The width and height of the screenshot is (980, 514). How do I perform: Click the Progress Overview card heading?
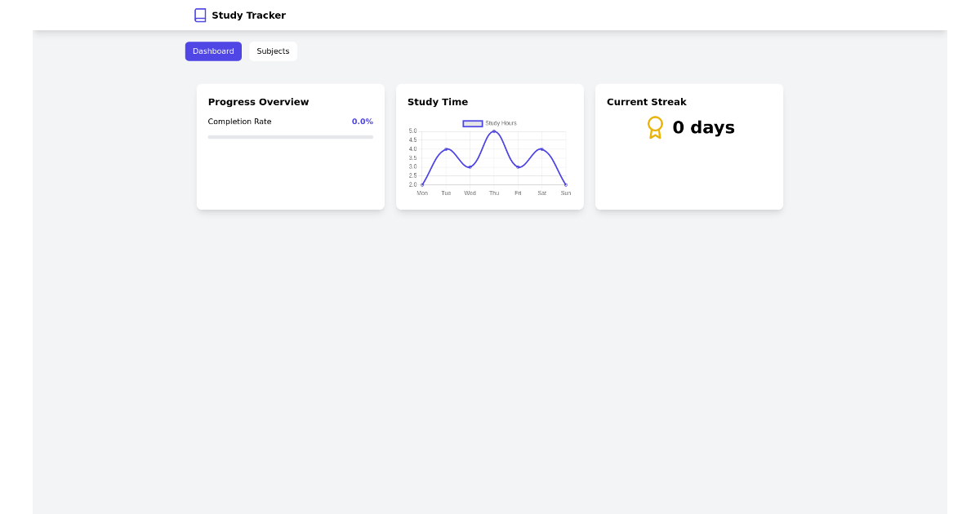(x=258, y=101)
